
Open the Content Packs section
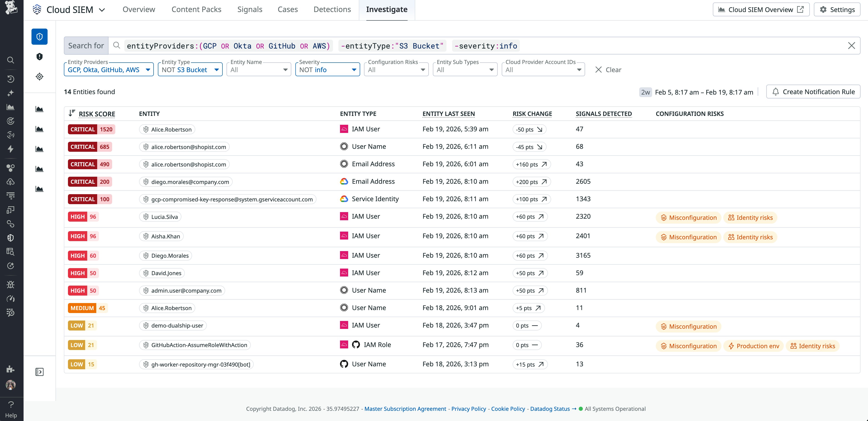196,9
